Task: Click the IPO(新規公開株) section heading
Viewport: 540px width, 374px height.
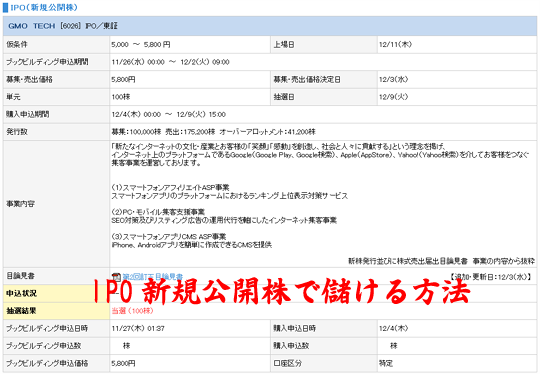Action: (x=44, y=7)
